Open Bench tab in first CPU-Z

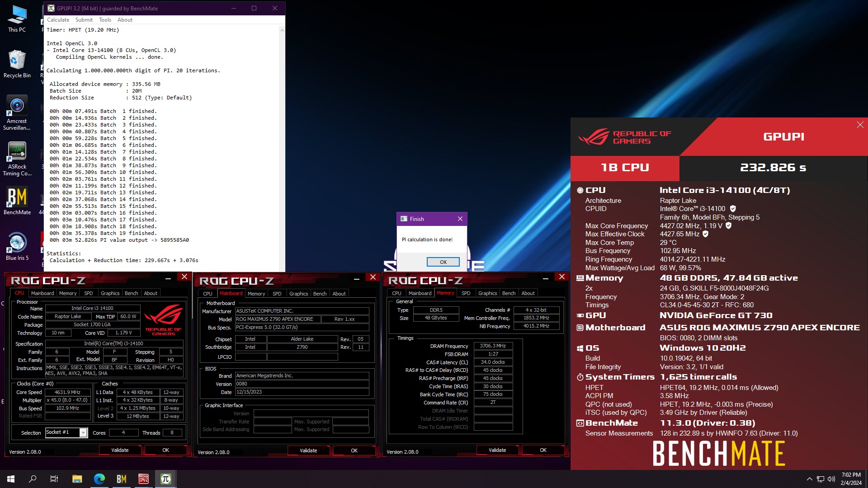[132, 293]
